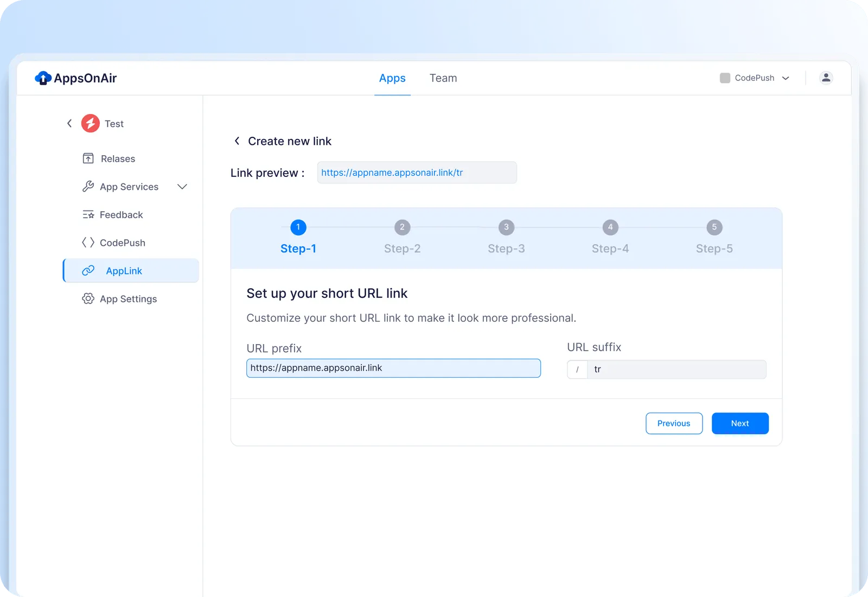This screenshot has height=597, width=868.
Task: Focus the URL suffix input containing tr
Action: point(676,370)
